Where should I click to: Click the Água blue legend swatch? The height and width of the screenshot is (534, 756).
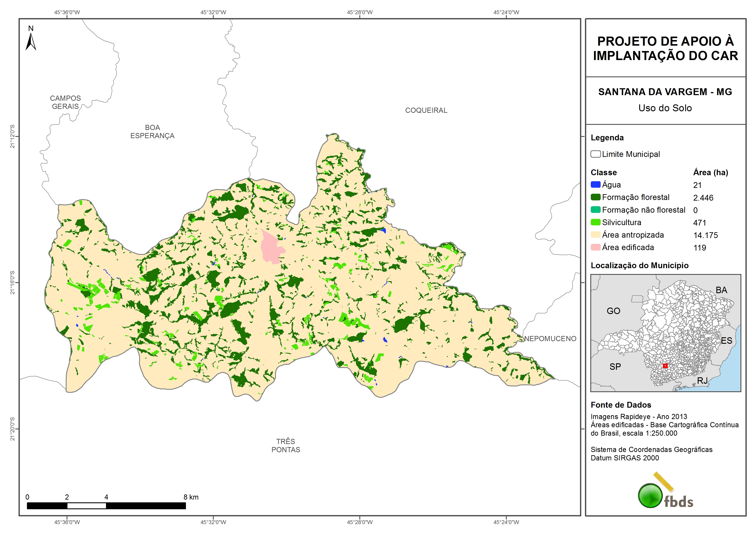click(595, 185)
